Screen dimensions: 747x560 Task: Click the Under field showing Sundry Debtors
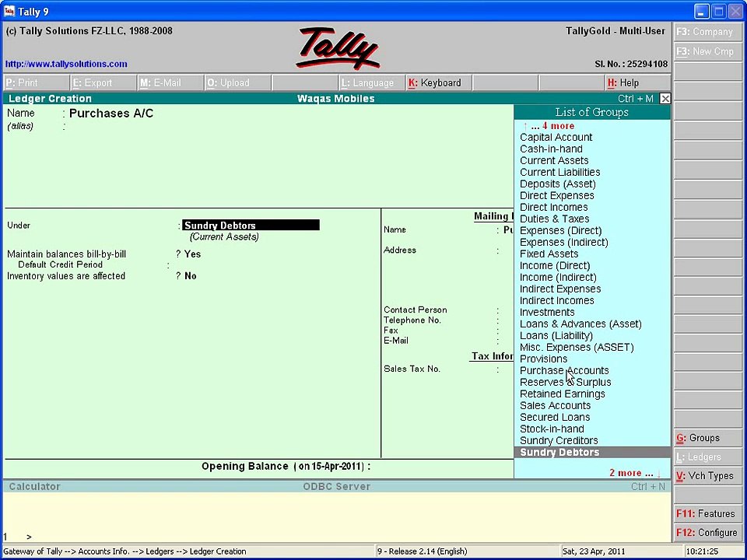[251, 226]
